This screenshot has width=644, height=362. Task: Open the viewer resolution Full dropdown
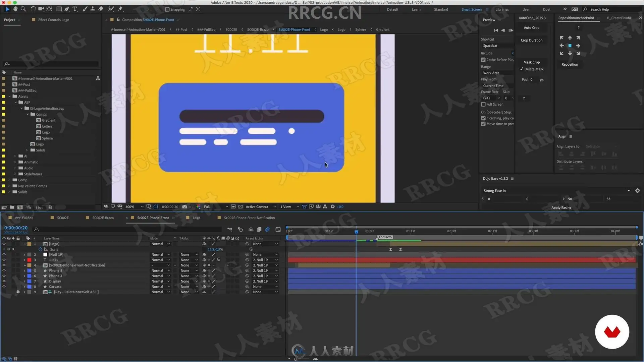(216, 207)
